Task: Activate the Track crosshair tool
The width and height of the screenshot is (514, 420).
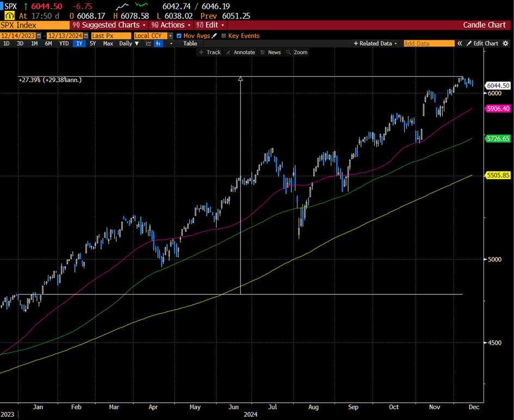Action: (210, 52)
